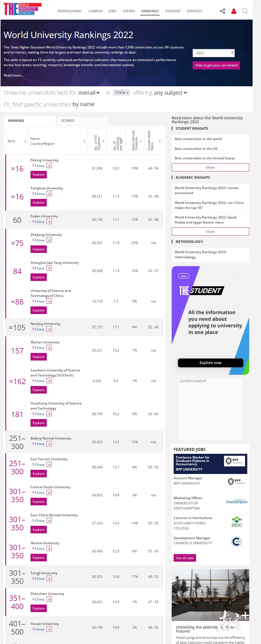Open the 2022 year dropdown
This screenshot has width=261, height=644.
[x=213, y=53]
